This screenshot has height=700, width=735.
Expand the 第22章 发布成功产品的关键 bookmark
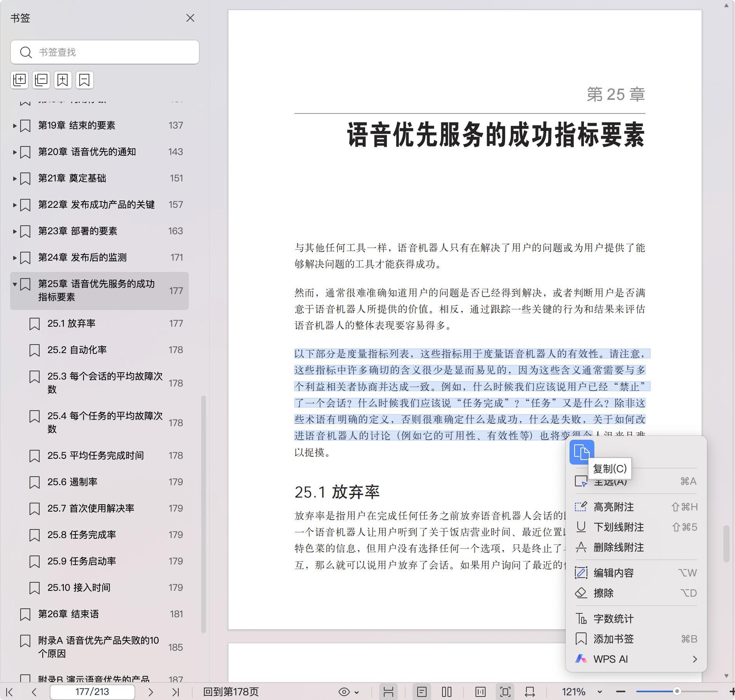point(15,205)
